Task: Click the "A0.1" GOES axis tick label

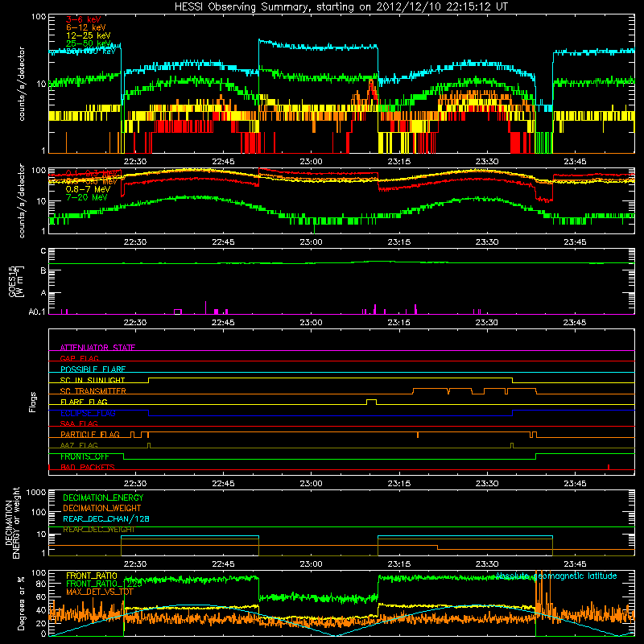Action: point(37,312)
